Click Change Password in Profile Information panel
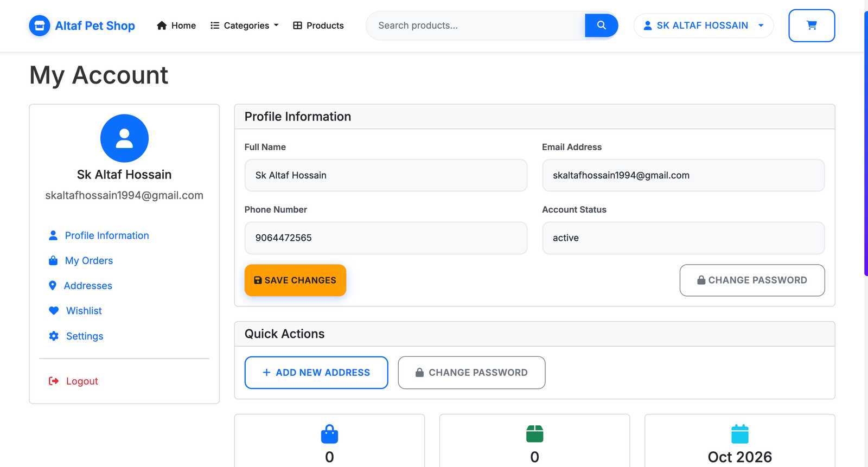 pos(752,280)
